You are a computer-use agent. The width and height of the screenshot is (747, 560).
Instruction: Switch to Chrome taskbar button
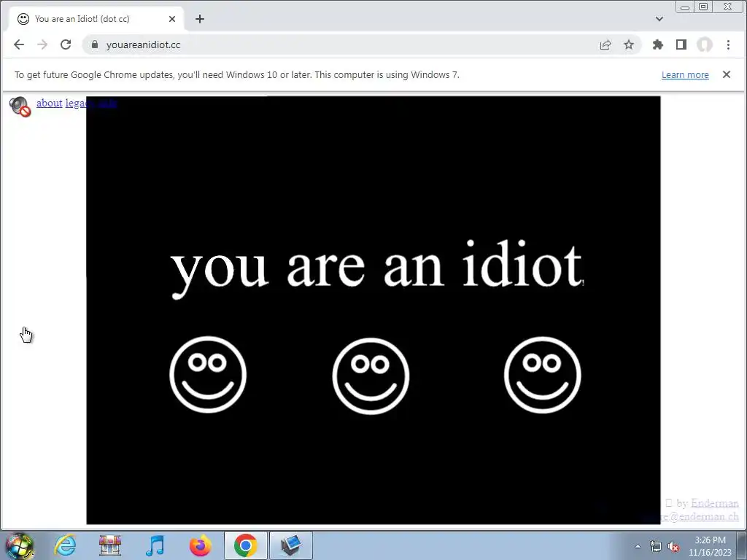tap(246, 545)
